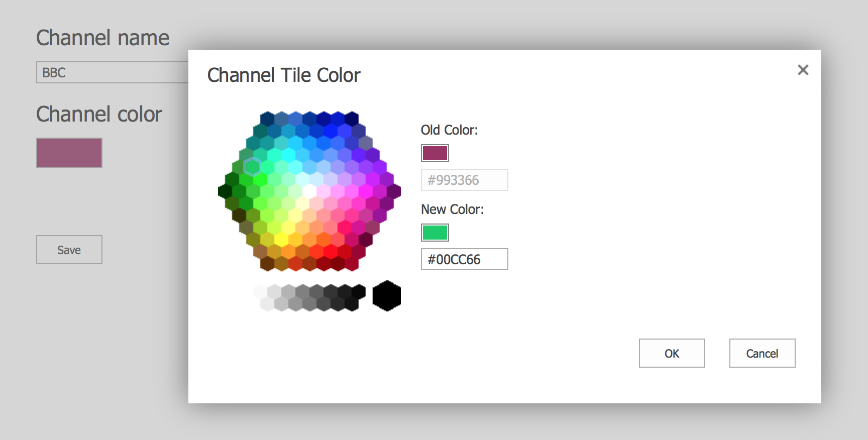This screenshot has height=440, width=868.
Task: Select the highlighted green hexagon in the palette
Action: (253, 167)
